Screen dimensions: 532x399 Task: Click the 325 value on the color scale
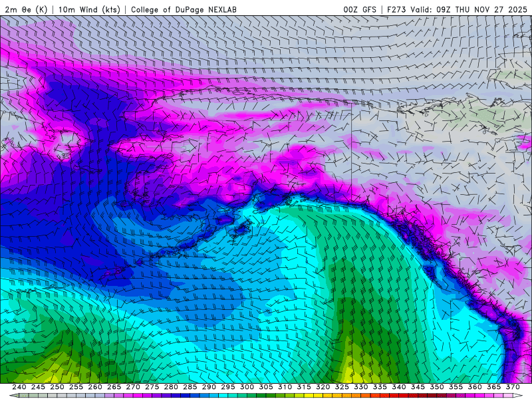[342, 387]
